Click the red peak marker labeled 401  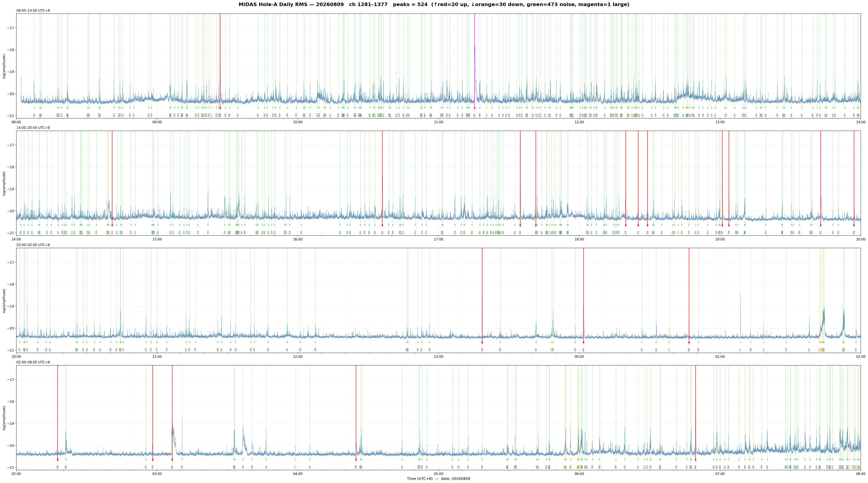(x=584, y=342)
